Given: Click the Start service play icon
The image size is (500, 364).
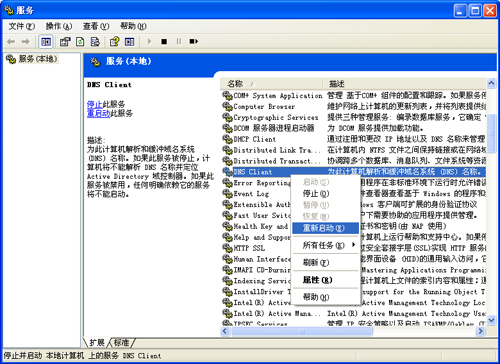Looking at the screenshot, I should [149, 42].
